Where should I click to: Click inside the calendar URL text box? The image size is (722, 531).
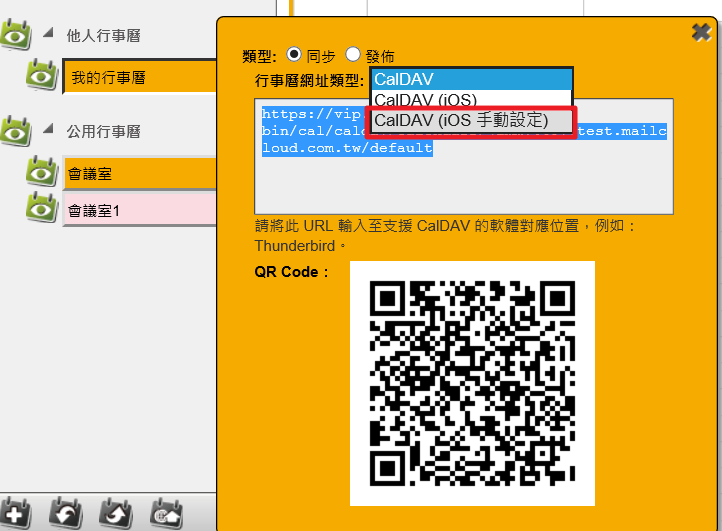pyautogui.click(x=464, y=157)
